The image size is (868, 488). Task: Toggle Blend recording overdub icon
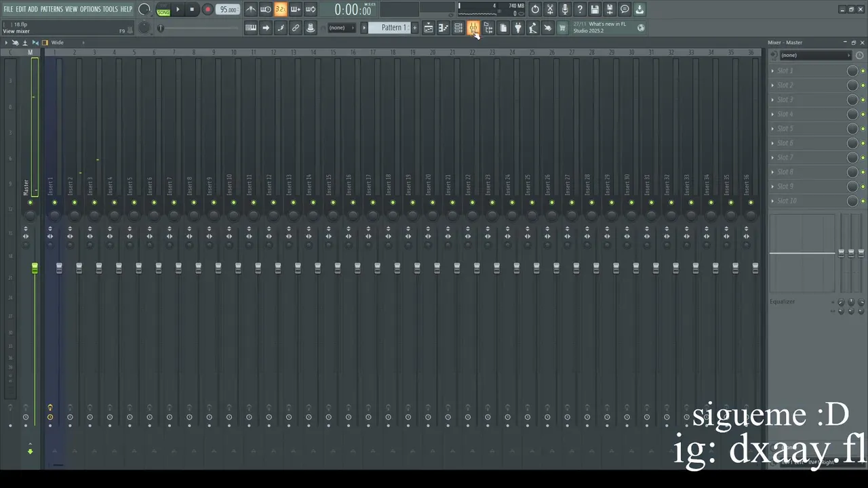[296, 9]
